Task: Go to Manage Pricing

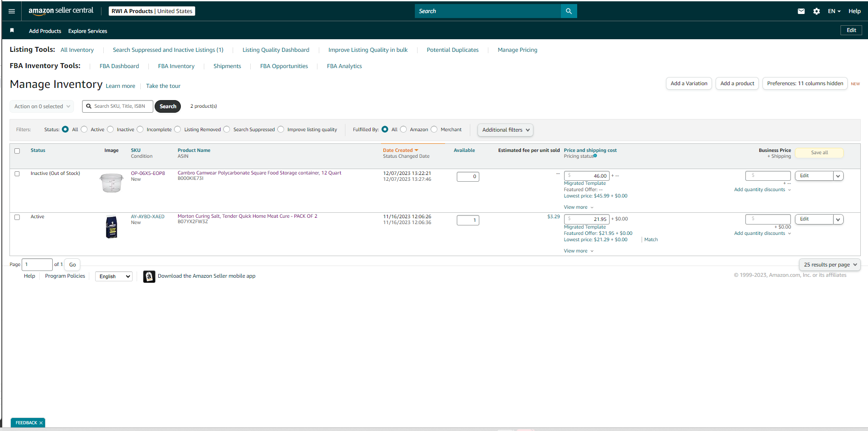Action: pyautogui.click(x=518, y=50)
